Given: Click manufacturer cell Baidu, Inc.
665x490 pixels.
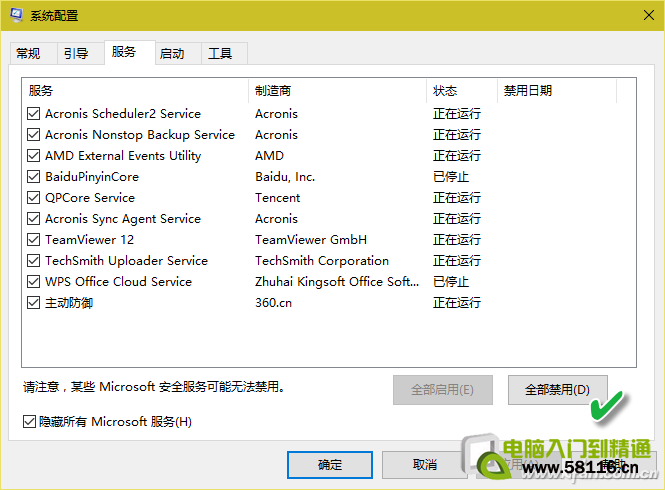Looking at the screenshot, I should [285, 176].
